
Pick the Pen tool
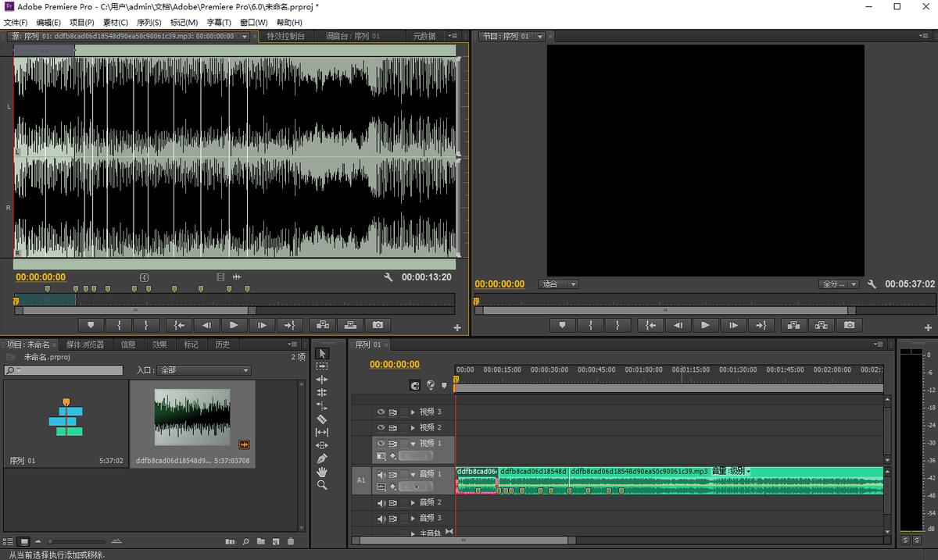pos(322,458)
